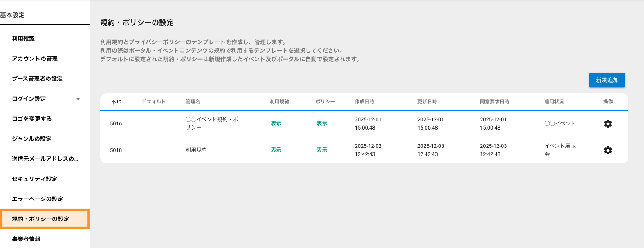Open 送信元メールアドレスの… setting
644x248 pixels.
tap(46, 159)
